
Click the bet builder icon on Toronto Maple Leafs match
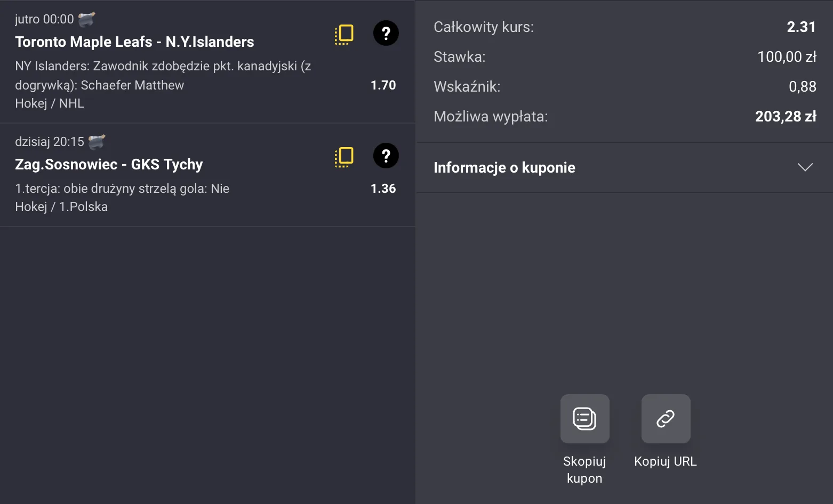coord(344,33)
